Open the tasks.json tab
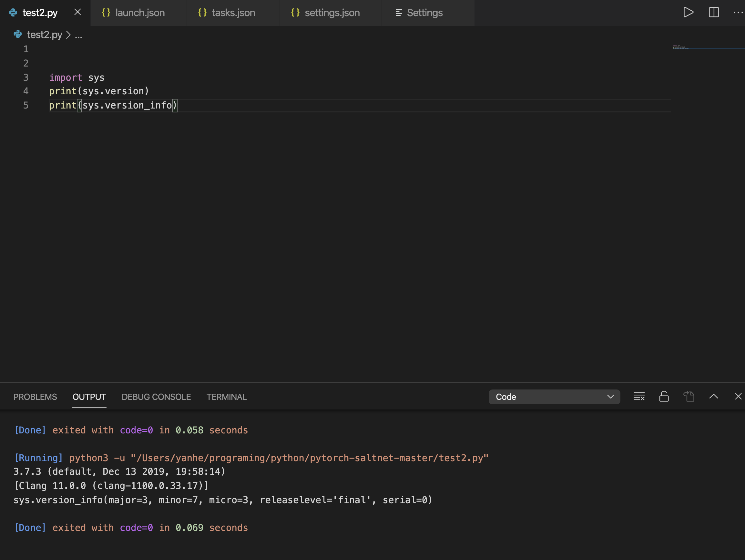 click(233, 13)
